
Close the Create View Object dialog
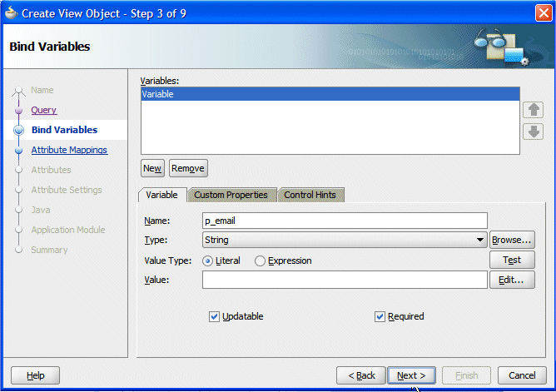click(544, 13)
